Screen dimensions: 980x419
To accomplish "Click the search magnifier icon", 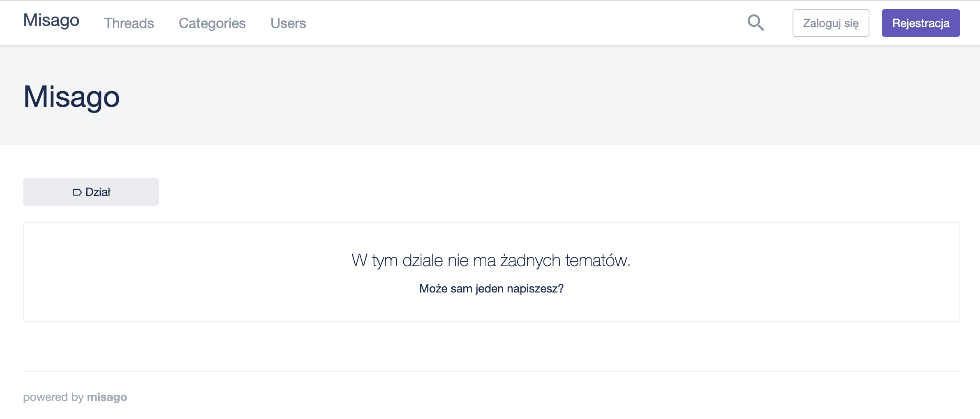I will click(756, 23).
